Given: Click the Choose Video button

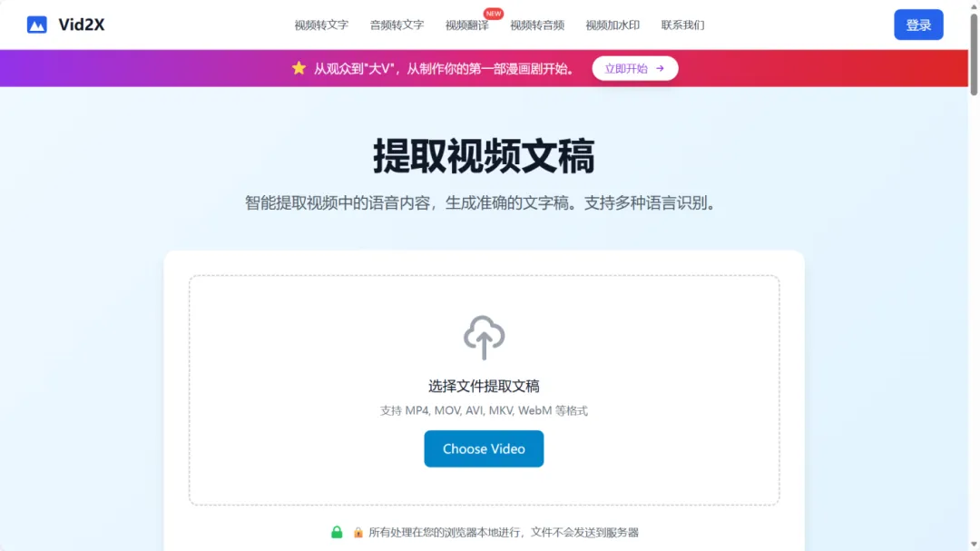Looking at the screenshot, I should pos(484,448).
